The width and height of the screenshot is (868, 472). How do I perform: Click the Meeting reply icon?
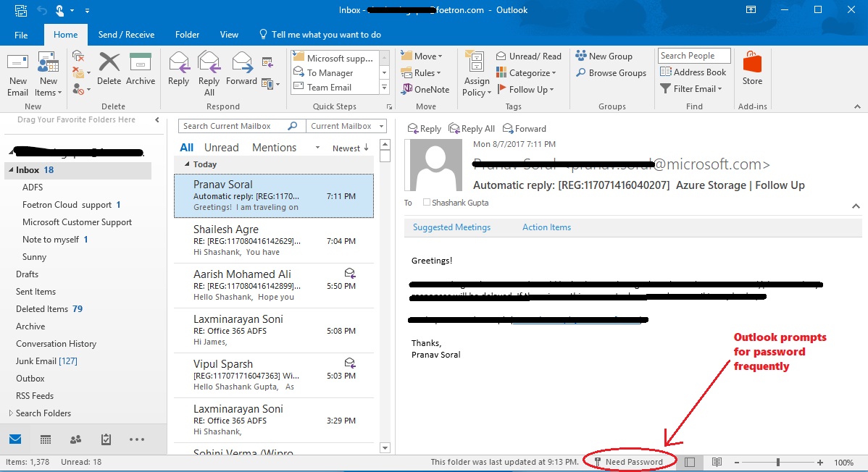(267, 62)
